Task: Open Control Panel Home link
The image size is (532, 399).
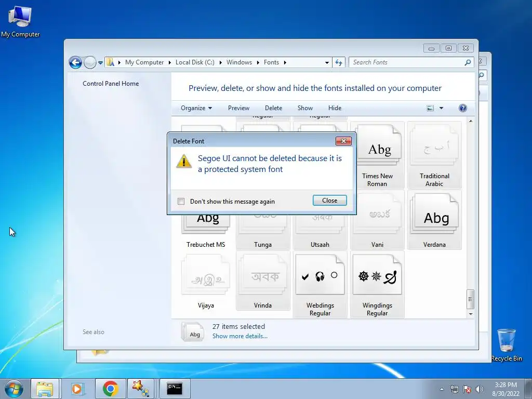Action: tap(111, 84)
